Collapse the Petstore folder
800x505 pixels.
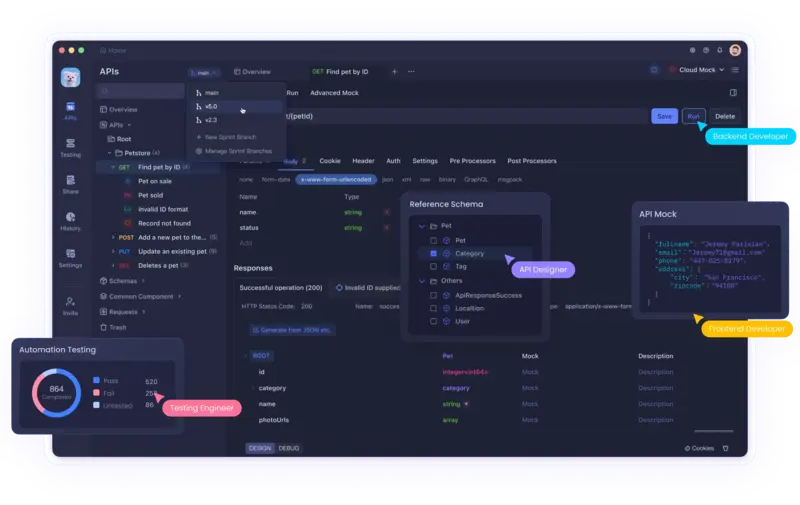tap(109, 153)
